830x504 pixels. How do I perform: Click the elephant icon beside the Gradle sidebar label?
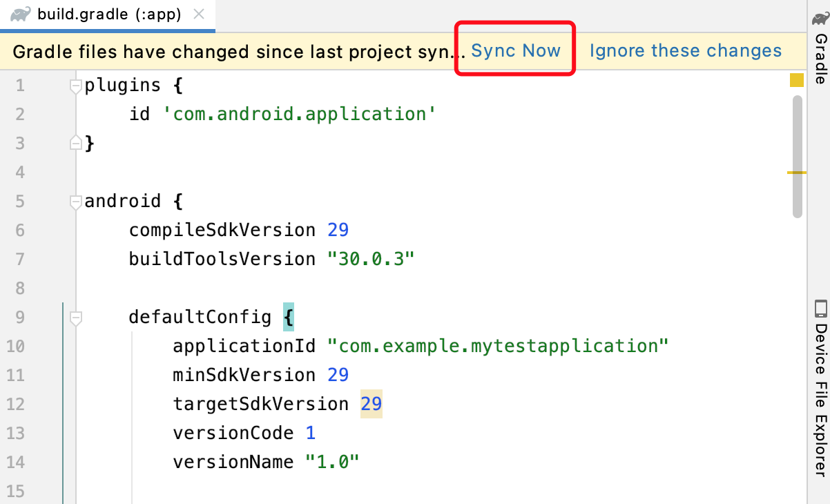[x=819, y=19]
